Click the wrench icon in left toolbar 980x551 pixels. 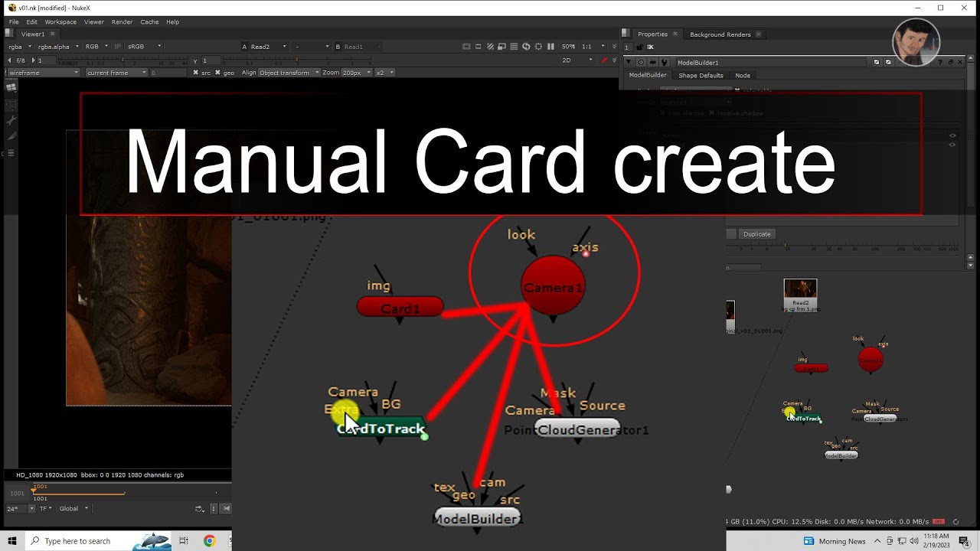(x=11, y=120)
